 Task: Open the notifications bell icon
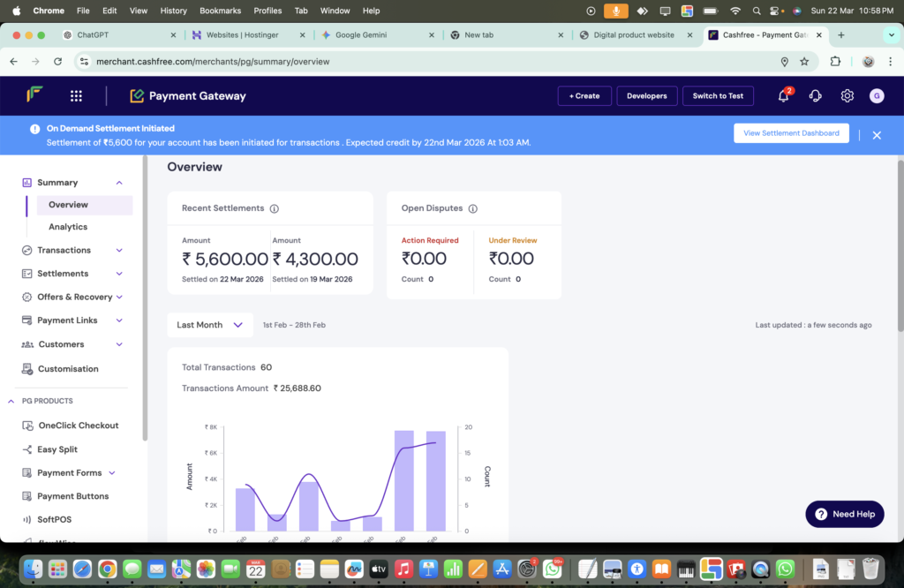(783, 96)
